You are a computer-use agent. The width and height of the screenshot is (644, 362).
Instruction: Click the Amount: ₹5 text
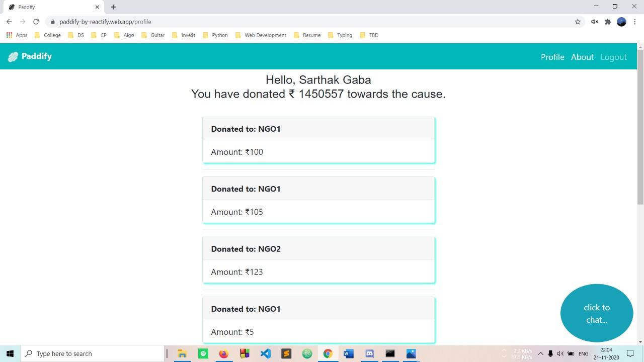(232, 332)
